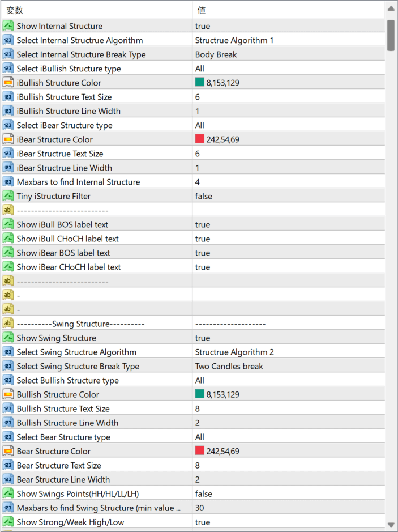Click the icon beside Show Internal Structure
Viewport: 398px width, 532px height.
click(8, 26)
